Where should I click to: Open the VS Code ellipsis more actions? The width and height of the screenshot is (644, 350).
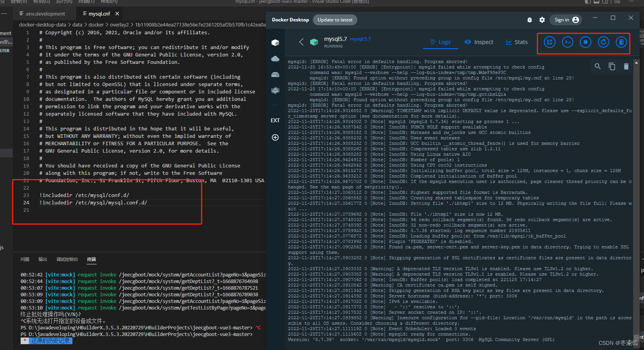pos(4,14)
